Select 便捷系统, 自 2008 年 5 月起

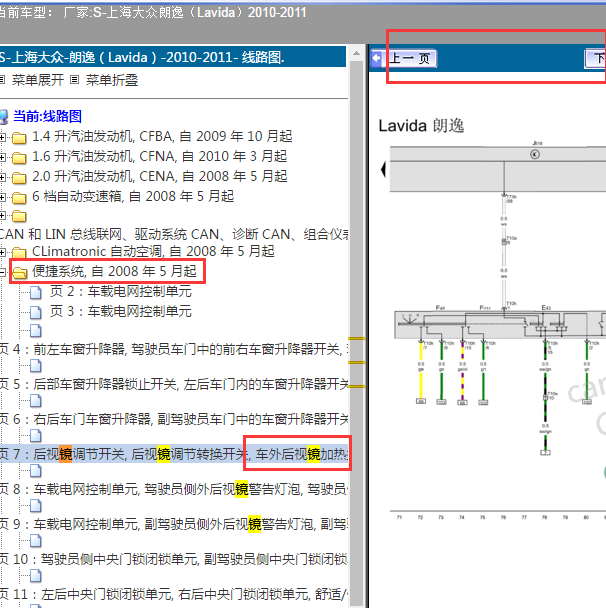point(114,271)
